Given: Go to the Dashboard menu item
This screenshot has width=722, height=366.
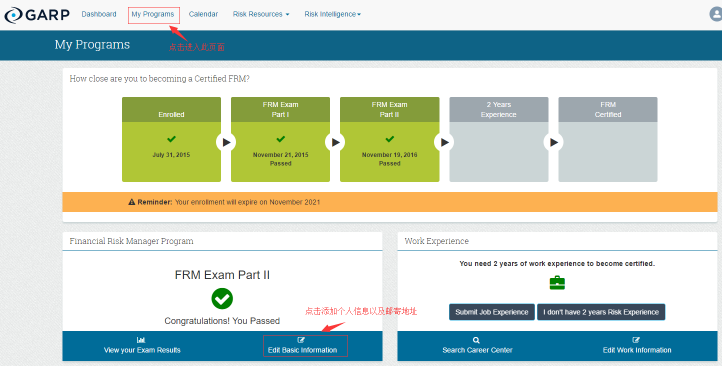Looking at the screenshot, I should tap(99, 14).
